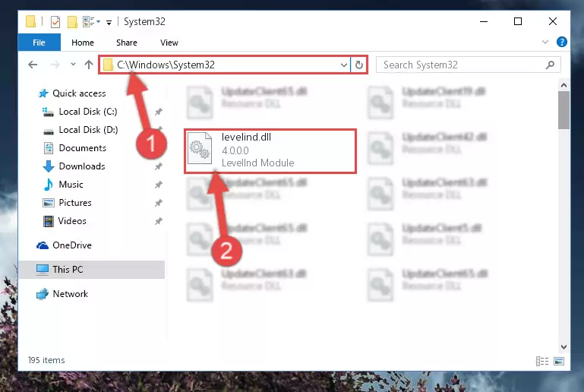Open Downloads in the navigation pane
Viewport: 584px width, 392px height.
point(82,166)
